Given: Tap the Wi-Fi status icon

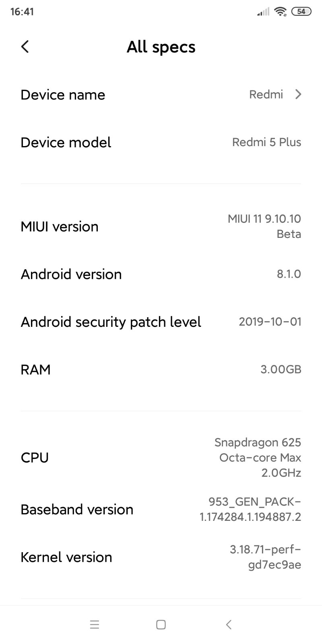Looking at the screenshot, I should pyautogui.click(x=280, y=12).
